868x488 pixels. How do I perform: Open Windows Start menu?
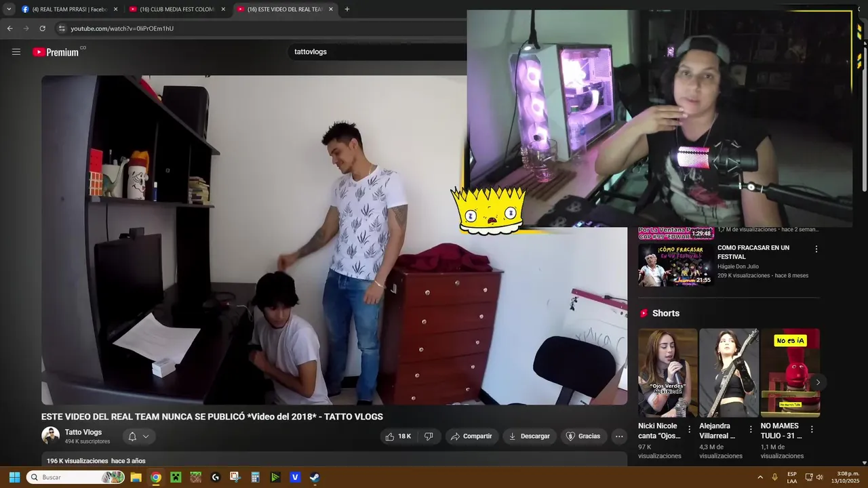[x=14, y=477]
